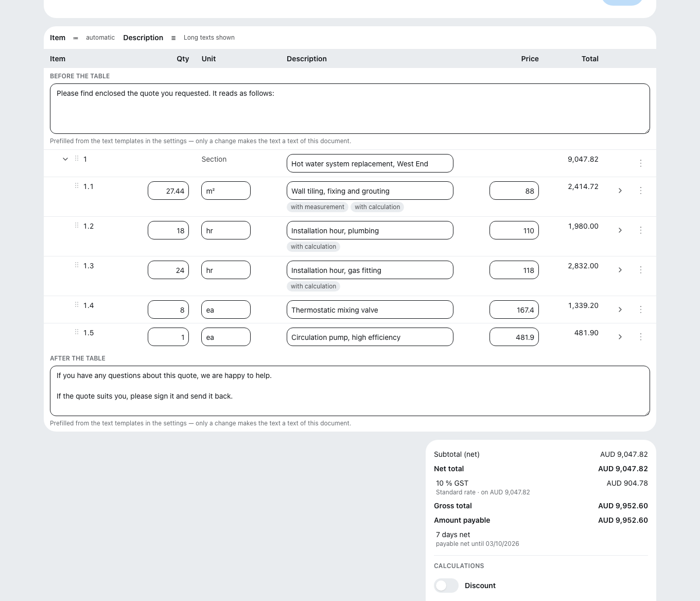Edit unit ea field for item 1.5

226,337
